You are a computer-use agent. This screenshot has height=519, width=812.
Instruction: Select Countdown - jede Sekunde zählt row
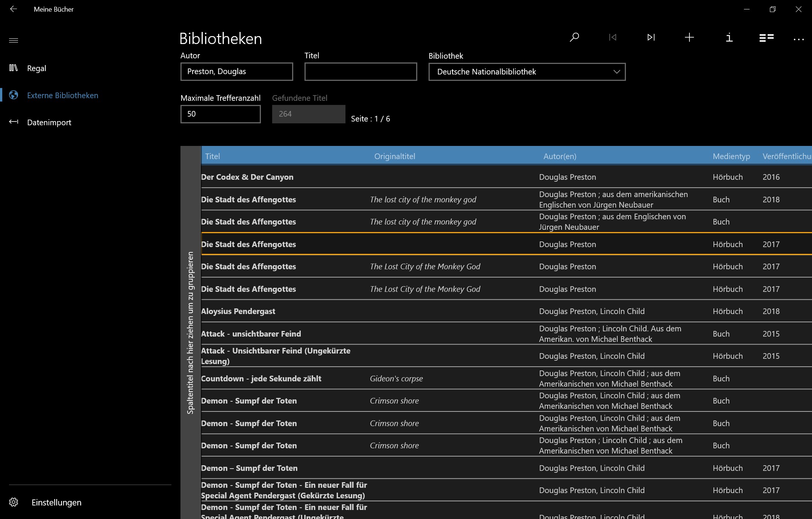click(506, 378)
